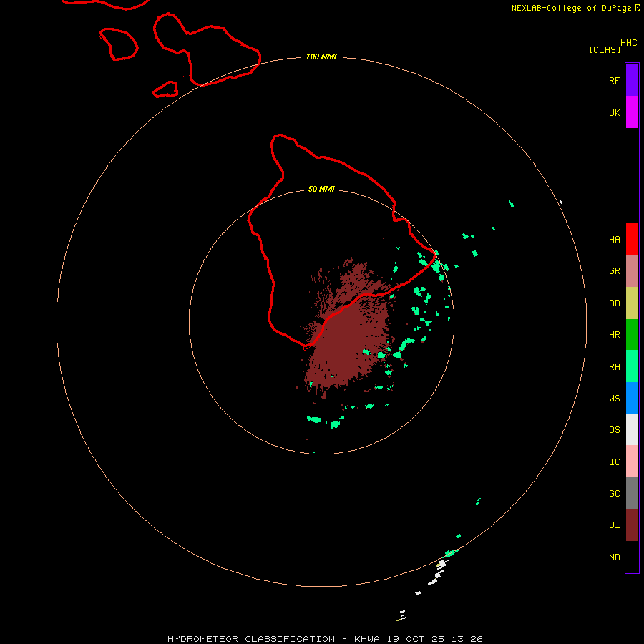This screenshot has height=644, width=644.
Task: Select the GR legend color block
Action: [632, 271]
